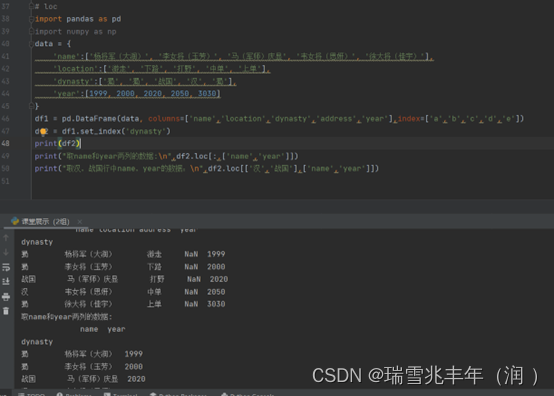The width and height of the screenshot is (554, 396).
Task: Click the line 49 print with df2.loc[:,
Action: pyautogui.click(x=166, y=156)
